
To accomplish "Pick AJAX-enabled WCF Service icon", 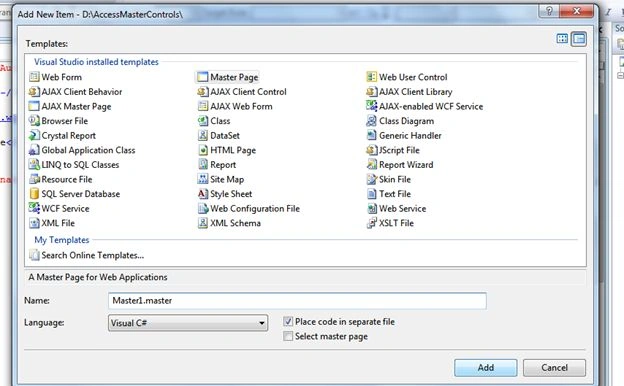I will (371, 106).
